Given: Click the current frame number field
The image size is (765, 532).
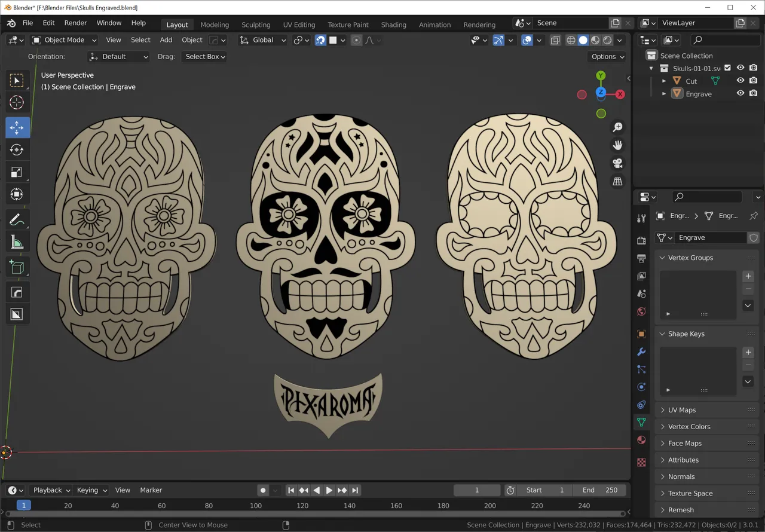Looking at the screenshot, I should tap(477, 490).
